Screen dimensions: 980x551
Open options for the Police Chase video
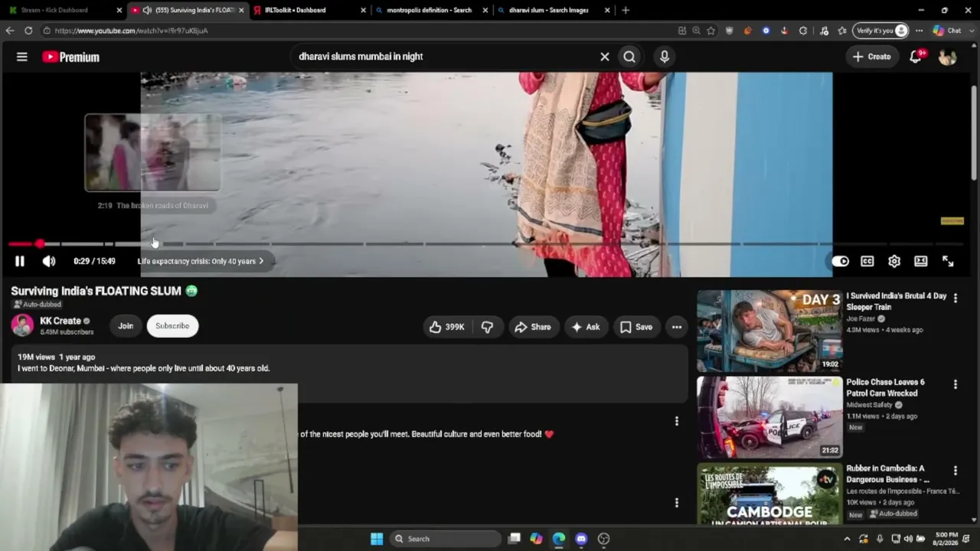[955, 384]
